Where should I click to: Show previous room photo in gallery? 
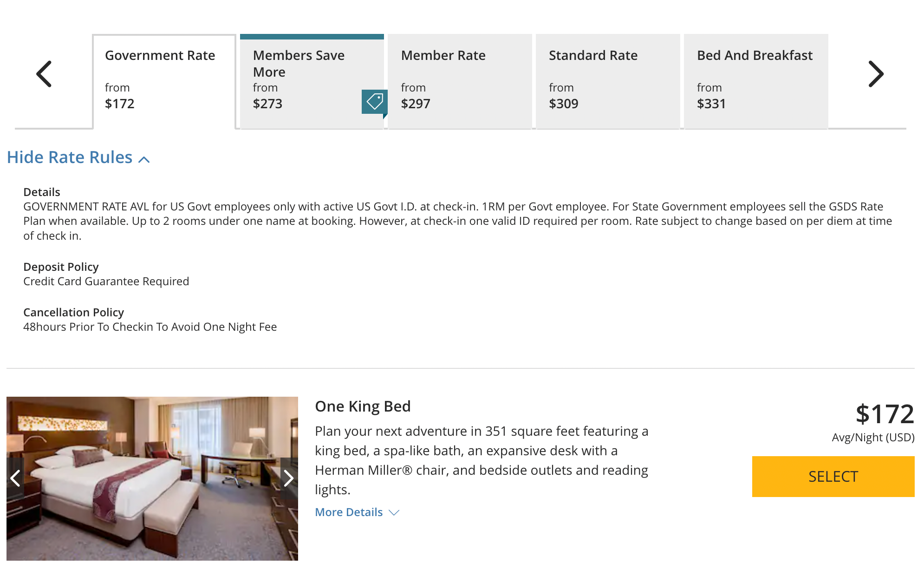[15, 478]
